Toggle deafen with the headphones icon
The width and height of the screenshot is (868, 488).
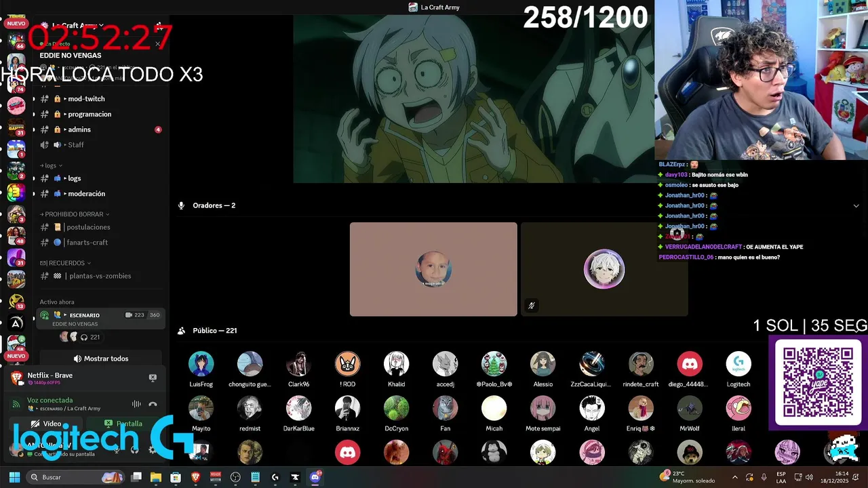tap(134, 449)
